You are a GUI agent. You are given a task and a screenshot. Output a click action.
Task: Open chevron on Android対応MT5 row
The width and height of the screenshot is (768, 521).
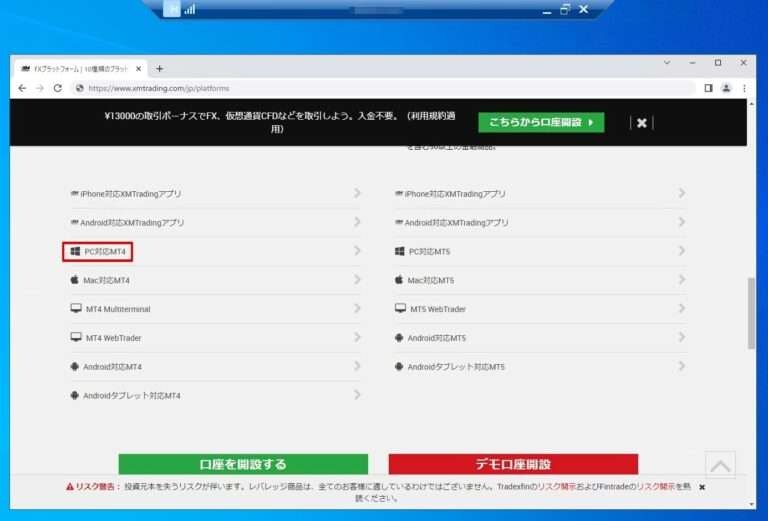pos(681,337)
